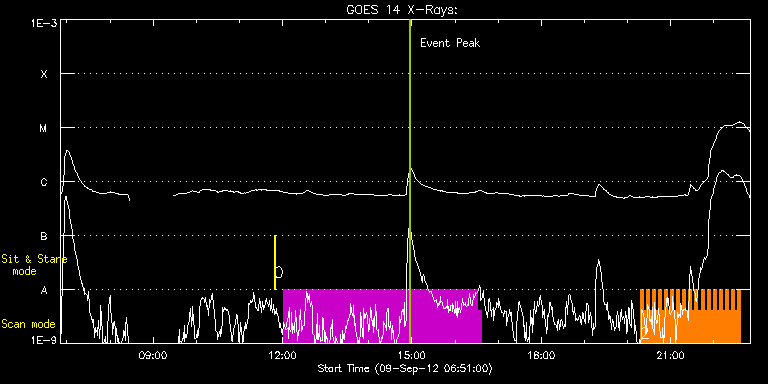The height and width of the screenshot is (384, 768).
Task: Click the yellow Sit & Stare vertical marker
Action: 275,263
